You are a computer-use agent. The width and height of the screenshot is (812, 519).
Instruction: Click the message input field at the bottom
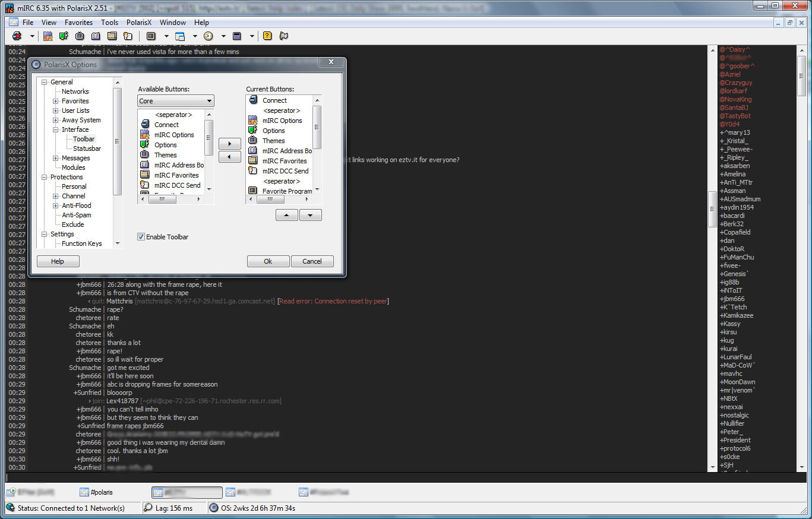[x=406, y=477]
